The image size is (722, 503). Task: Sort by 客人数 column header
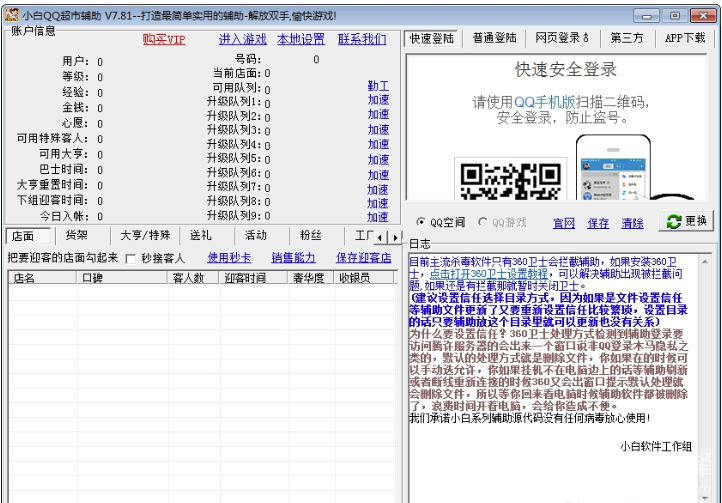[193, 278]
